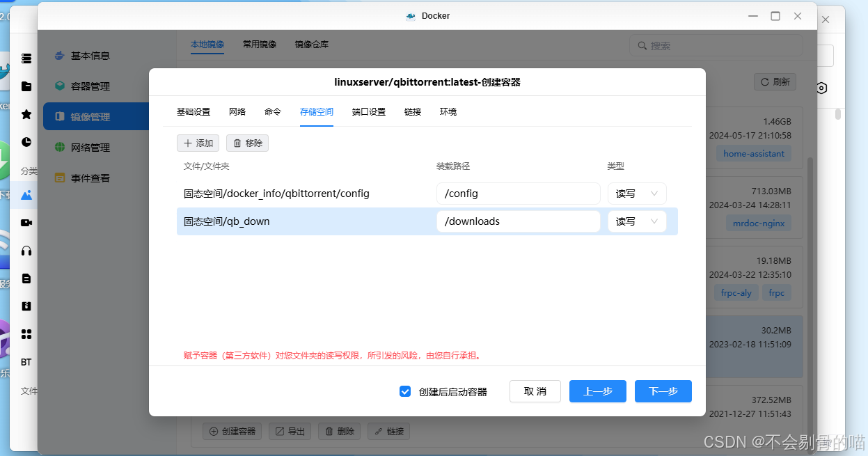This screenshot has width=868, height=456.
Task: Click the Docker whale icon in title bar
Action: click(411, 16)
